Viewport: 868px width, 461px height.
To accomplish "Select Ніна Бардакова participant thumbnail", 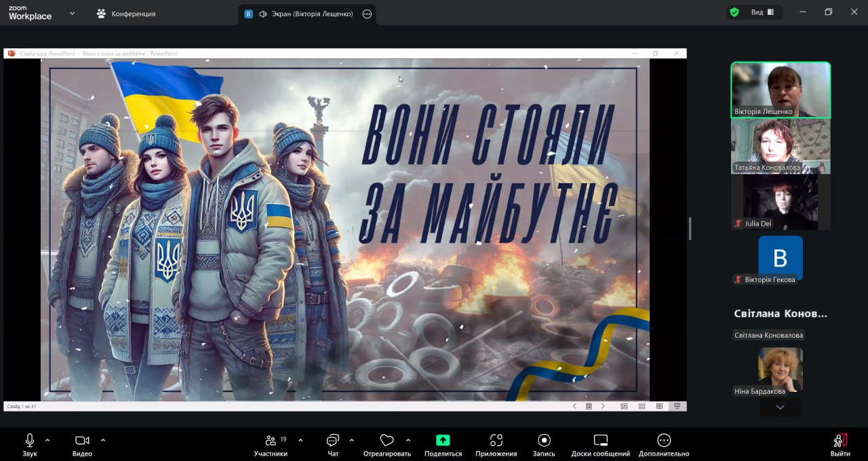I will 780,370.
